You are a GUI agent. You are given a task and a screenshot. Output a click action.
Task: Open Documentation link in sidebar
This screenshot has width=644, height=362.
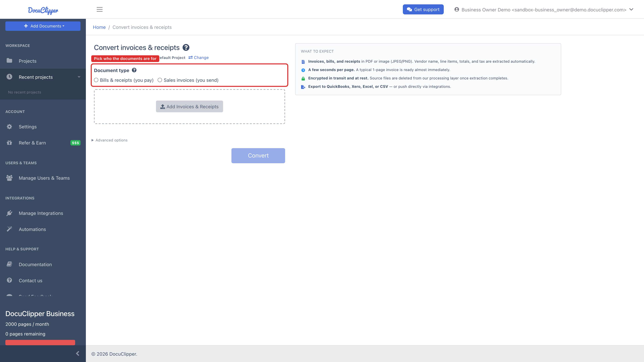pyautogui.click(x=43, y=265)
